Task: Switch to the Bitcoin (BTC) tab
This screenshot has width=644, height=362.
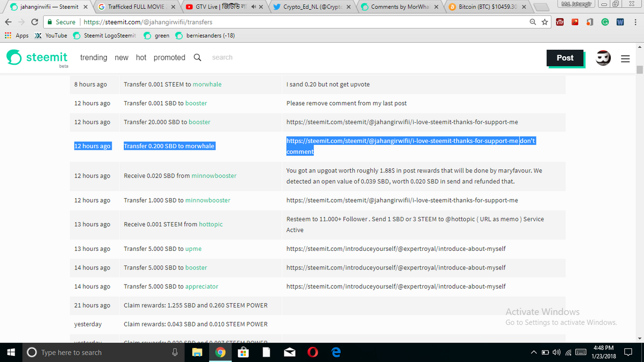Action: tap(486, 7)
